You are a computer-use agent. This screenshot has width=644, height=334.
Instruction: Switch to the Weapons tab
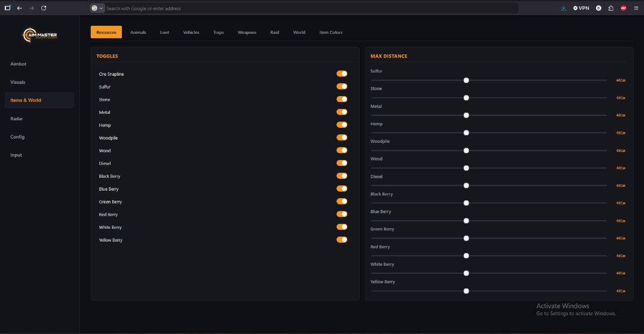click(247, 32)
